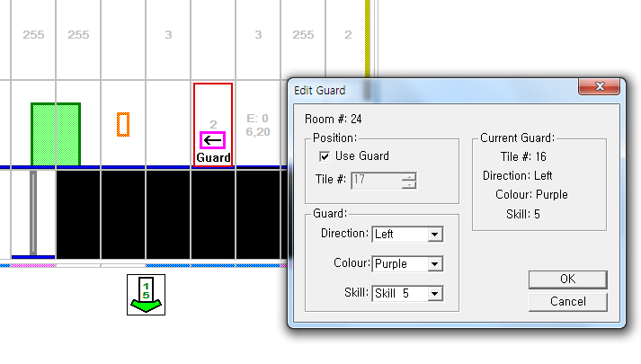Increase Tile # with up spinner arrow
641x364 pixels.
[x=410, y=176]
